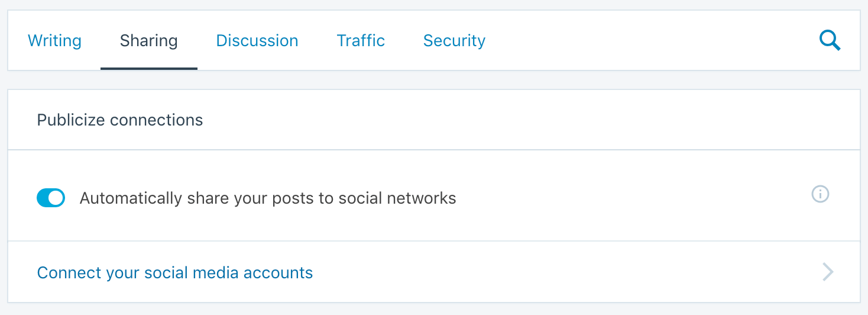The height and width of the screenshot is (315, 868).
Task: Click the social networks sharing option row
Action: (434, 196)
